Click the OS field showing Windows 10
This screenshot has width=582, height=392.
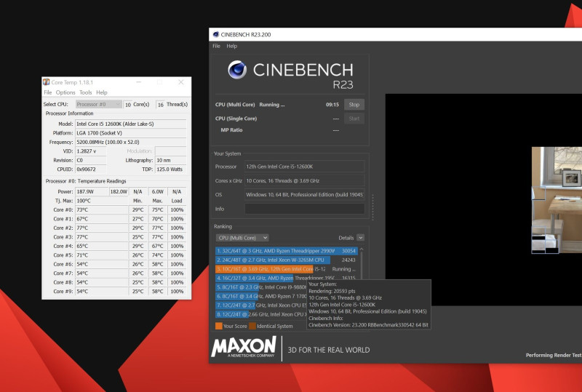click(x=304, y=194)
